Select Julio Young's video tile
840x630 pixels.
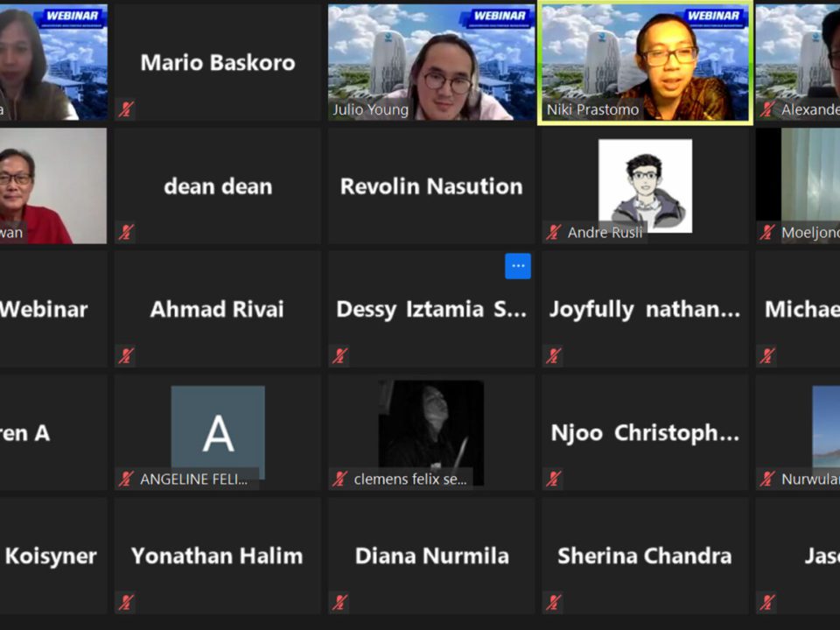coord(431,62)
